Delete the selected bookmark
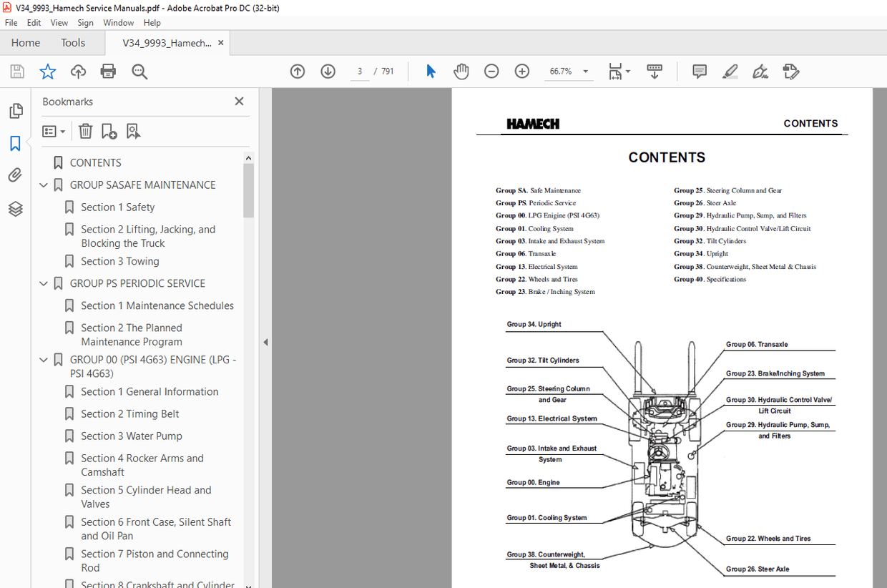 pyautogui.click(x=85, y=131)
